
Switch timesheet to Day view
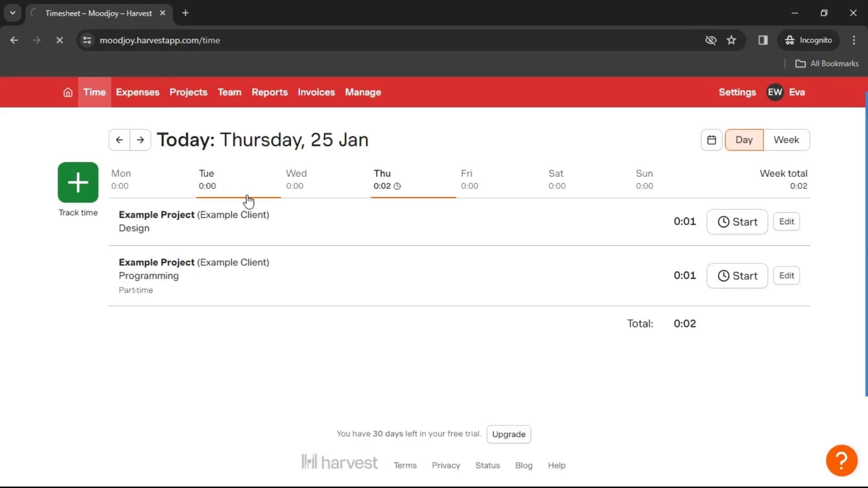(x=744, y=140)
